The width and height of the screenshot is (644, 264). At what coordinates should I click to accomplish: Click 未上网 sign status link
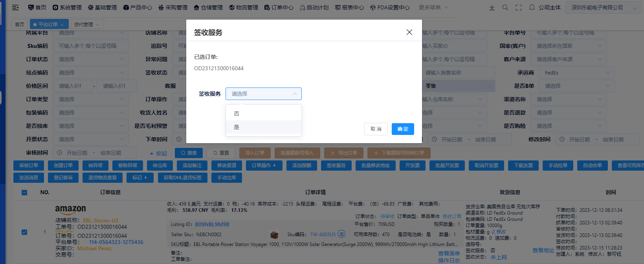click(x=499, y=257)
